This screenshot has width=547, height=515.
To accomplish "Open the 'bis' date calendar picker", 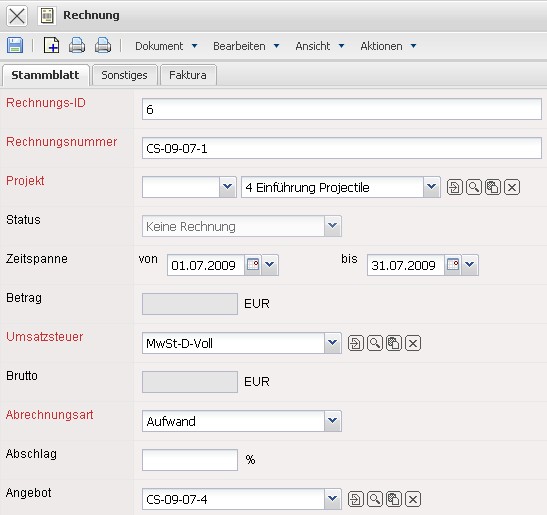I will [x=453, y=265].
